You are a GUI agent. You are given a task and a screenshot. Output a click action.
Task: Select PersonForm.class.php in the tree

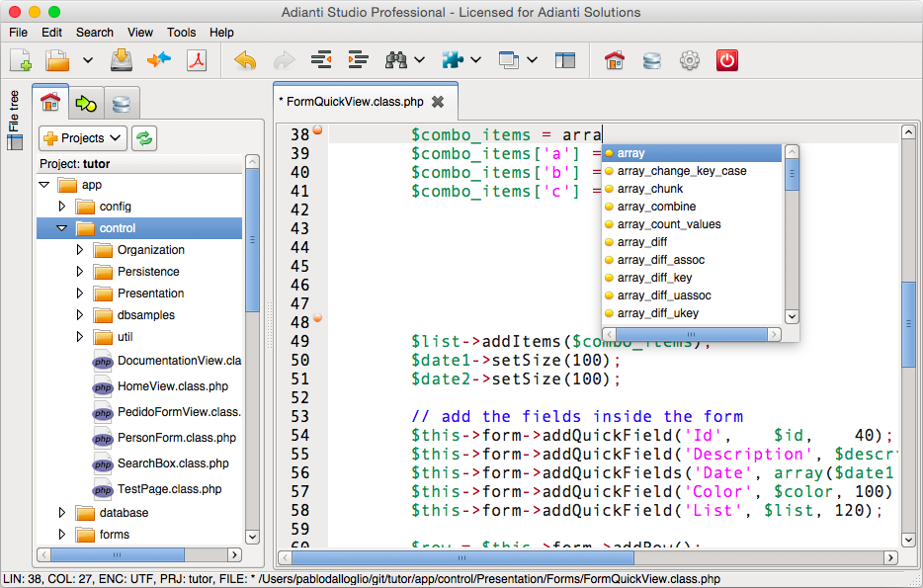pos(177,438)
